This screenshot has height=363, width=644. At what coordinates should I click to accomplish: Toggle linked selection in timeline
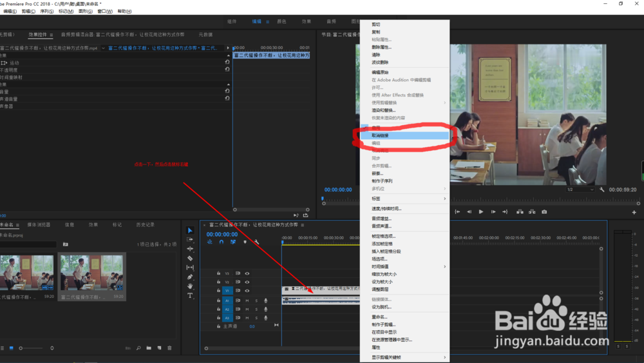coord(233,242)
